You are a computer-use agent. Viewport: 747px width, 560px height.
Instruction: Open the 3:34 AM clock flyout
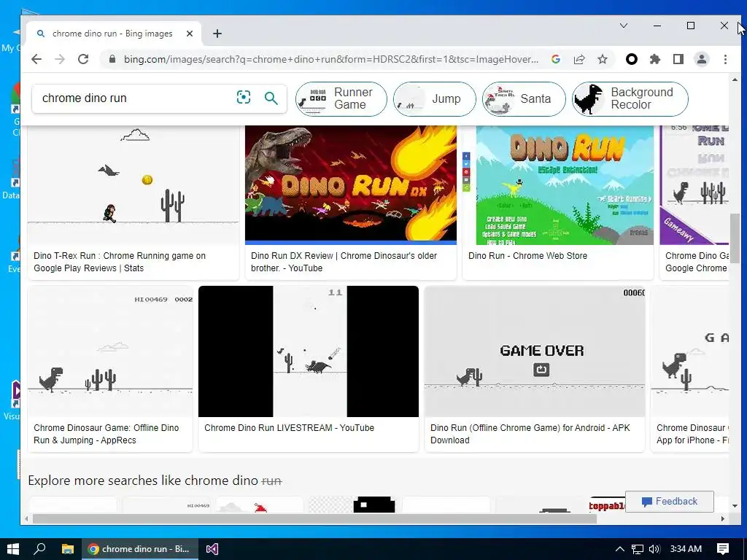tap(686, 549)
